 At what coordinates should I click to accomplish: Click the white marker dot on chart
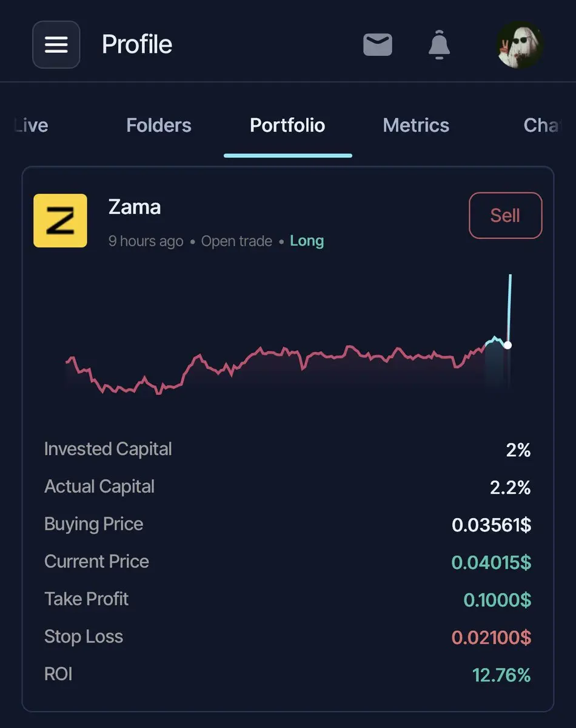(x=508, y=345)
